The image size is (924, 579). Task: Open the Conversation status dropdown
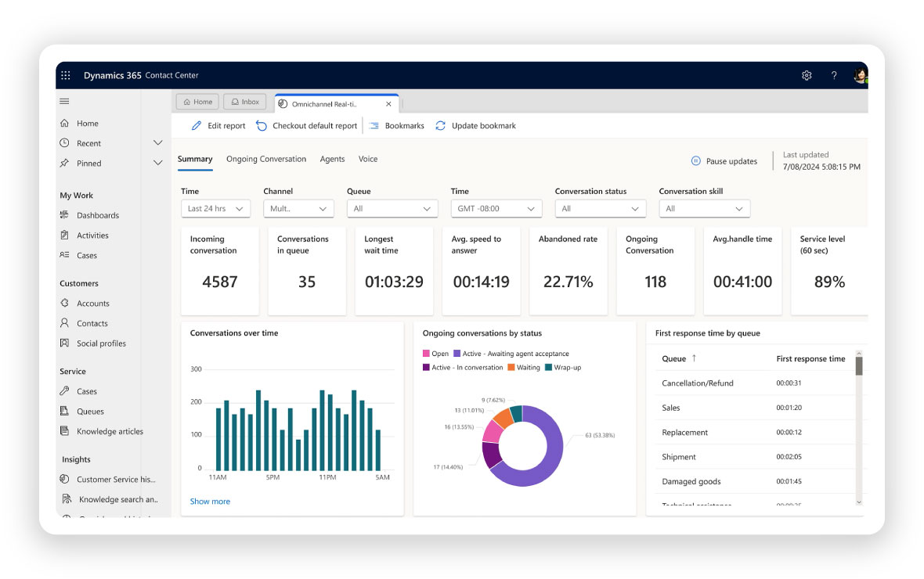point(601,208)
